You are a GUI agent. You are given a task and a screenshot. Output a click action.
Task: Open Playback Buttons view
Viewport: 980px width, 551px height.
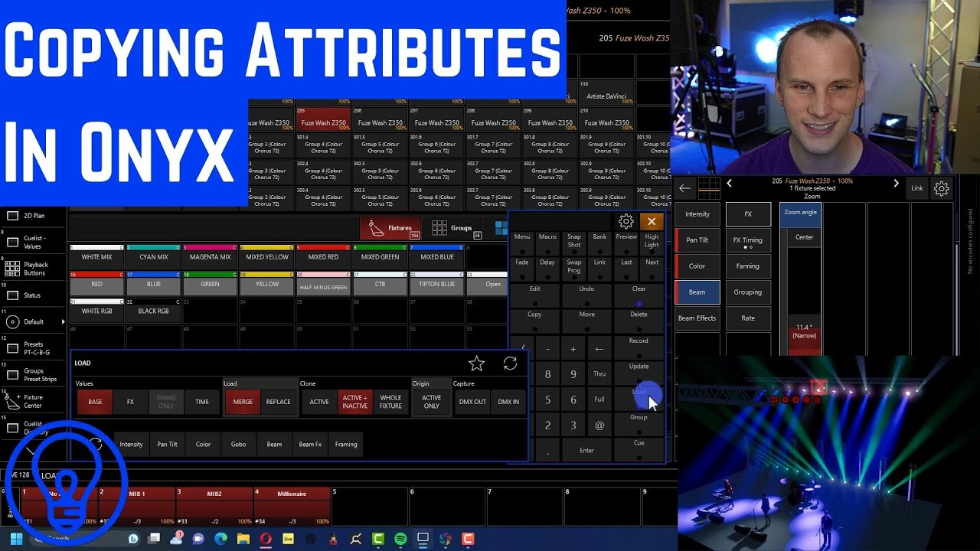34,269
